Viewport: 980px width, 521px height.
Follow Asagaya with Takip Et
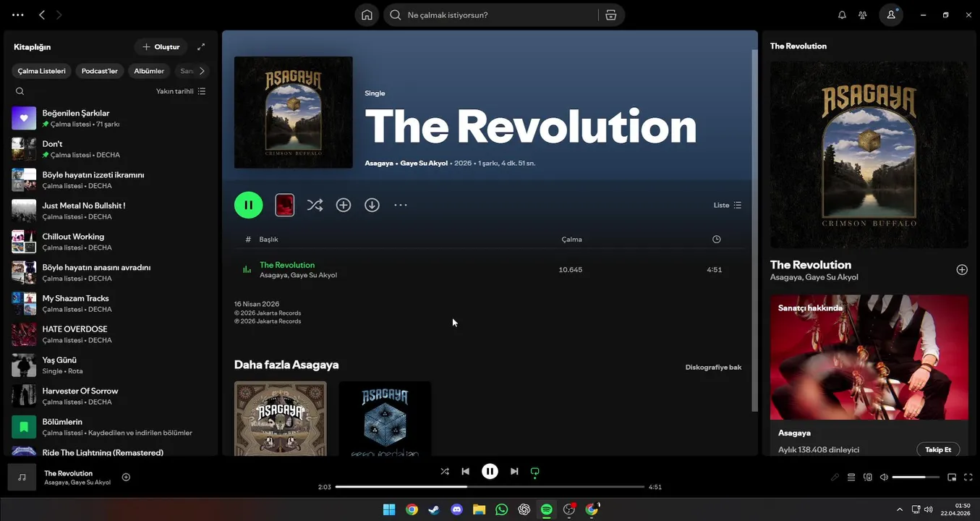(938, 449)
